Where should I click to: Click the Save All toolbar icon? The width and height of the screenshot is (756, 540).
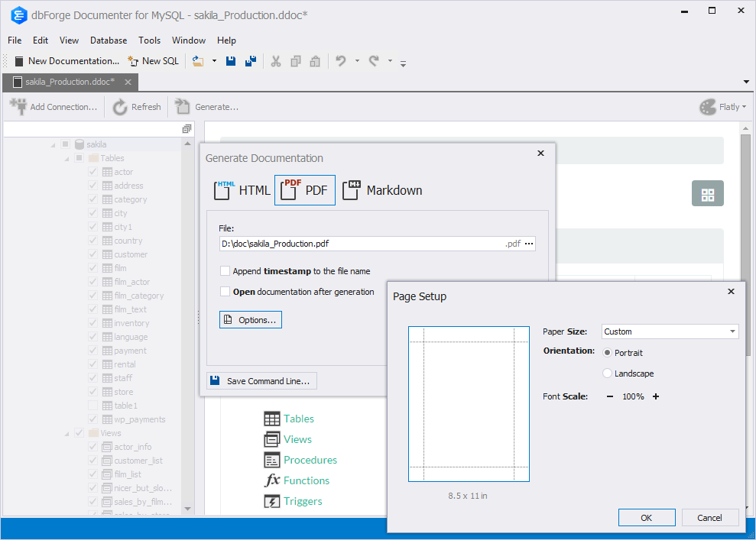coord(251,61)
